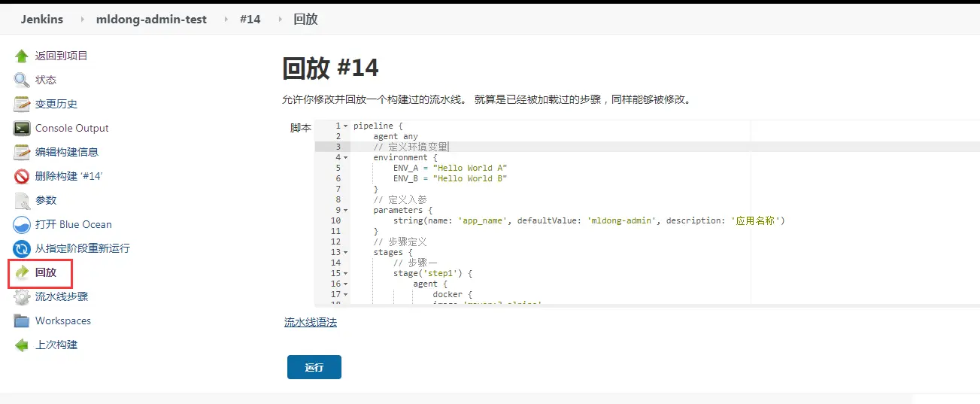Viewport: 980px width, 404px height.
Task: Click inside the 脚本 editor on the ENV_A line
Action: pos(450,168)
